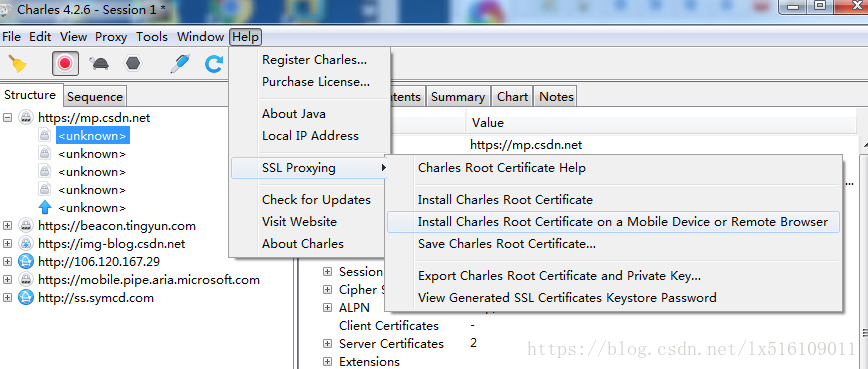This screenshot has height=369, width=868.
Task: Expand the Session row in details
Action: [328, 272]
